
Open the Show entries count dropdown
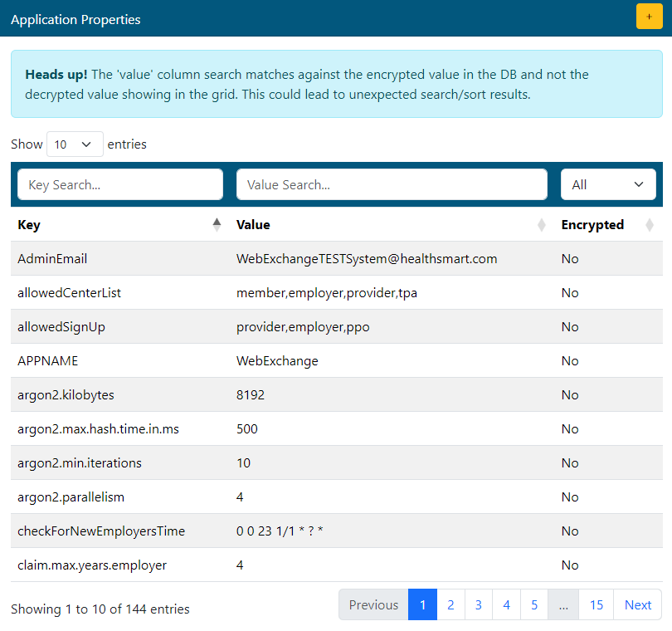(x=75, y=144)
